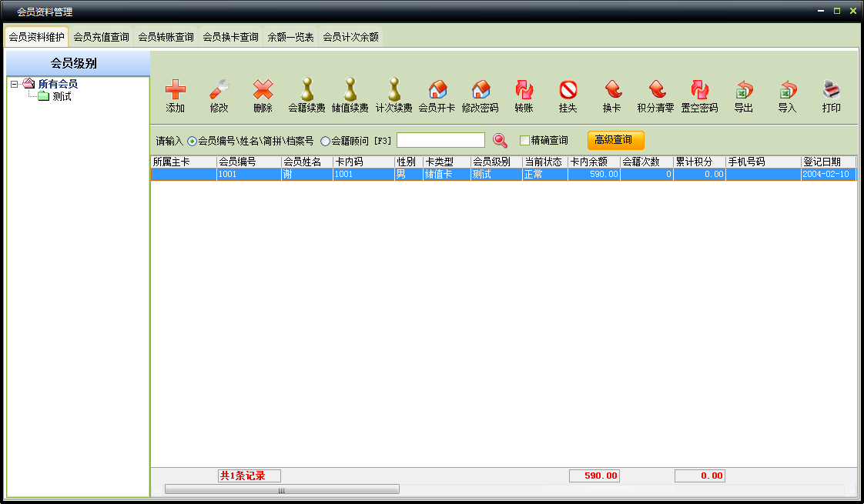Click the 测试 green folder icon
864x504 pixels.
click(44, 96)
